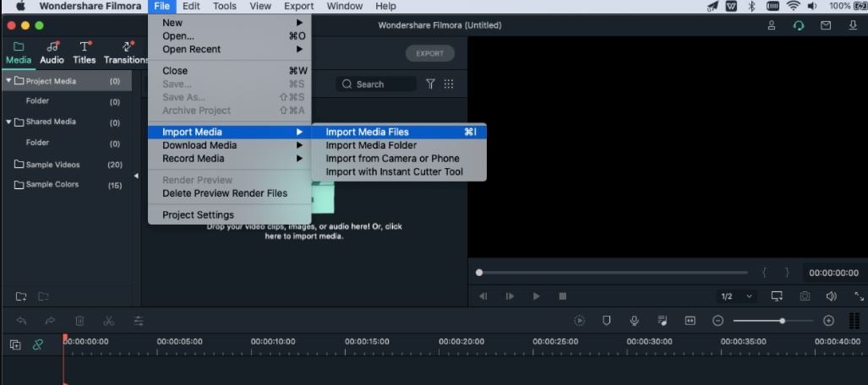This screenshot has width=868, height=385.
Task: Expand the Open Recent submenu
Action: pyautogui.click(x=230, y=49)
